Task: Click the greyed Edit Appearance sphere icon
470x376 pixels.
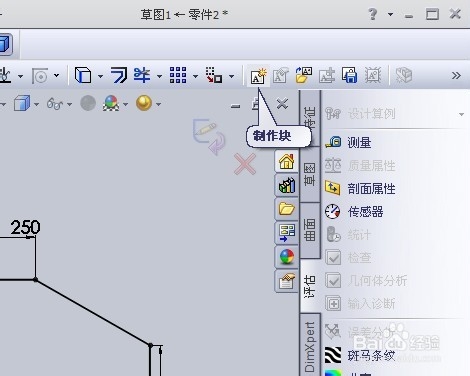Action: coord(88,103)
